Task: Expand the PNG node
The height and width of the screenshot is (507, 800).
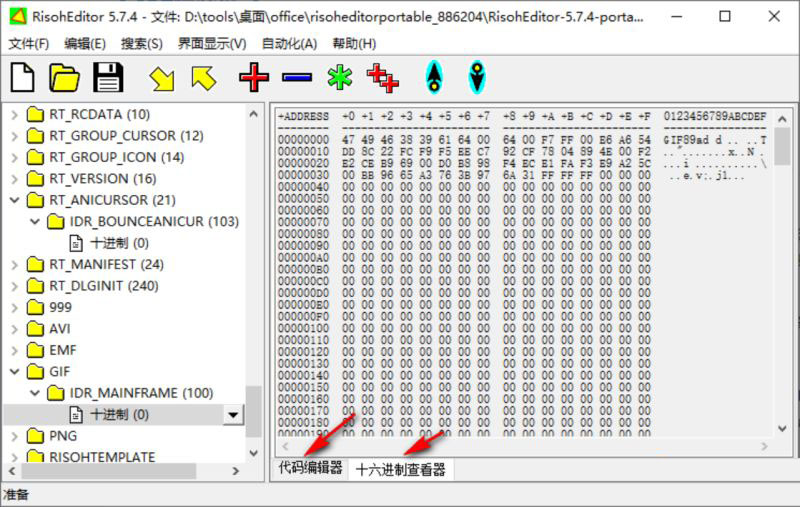Action: click(x=15, y=436)
